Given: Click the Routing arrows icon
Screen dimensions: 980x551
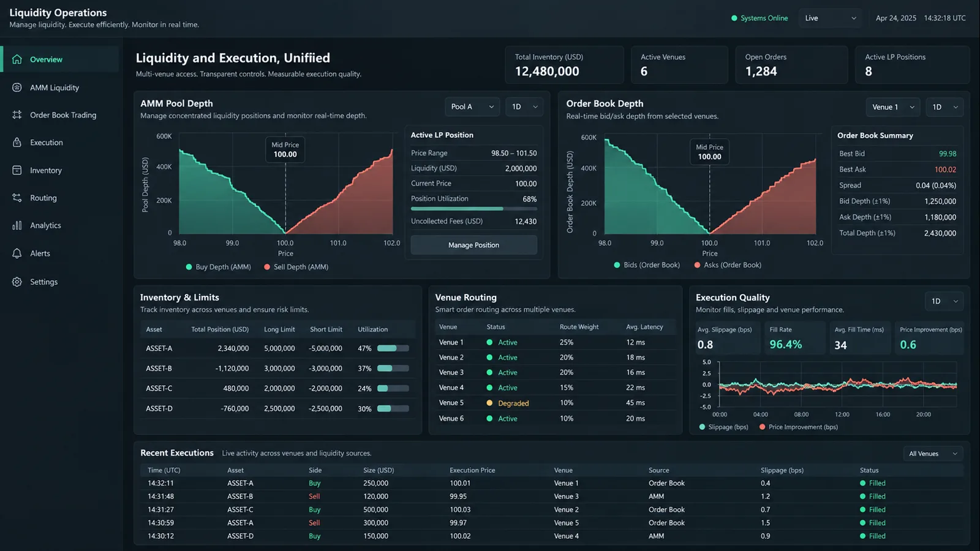Looking at the screenshot, I should click(x=17, y=198).
